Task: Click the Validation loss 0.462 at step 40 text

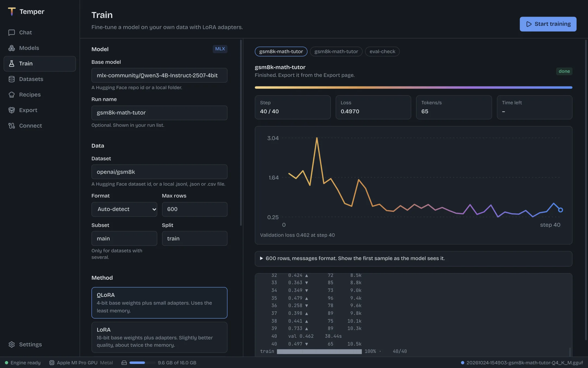Action: coord(297,235)
